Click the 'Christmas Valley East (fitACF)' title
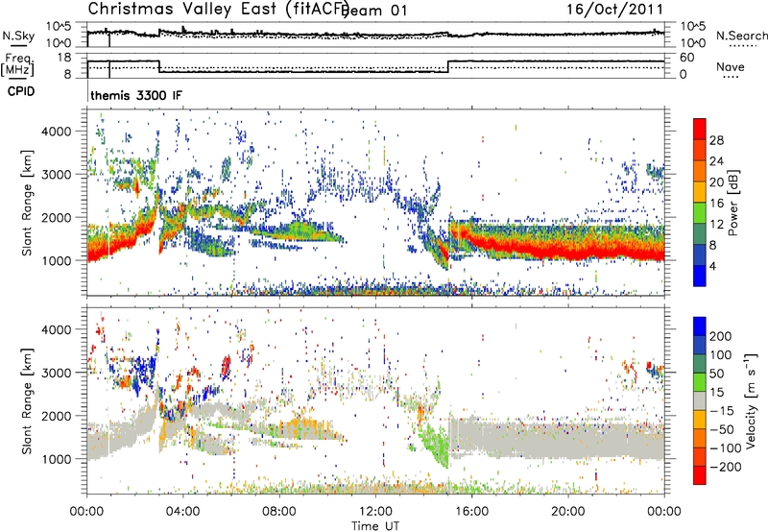Image resolution: width=768 pixels, height=532 pixels. pos(219,9)
